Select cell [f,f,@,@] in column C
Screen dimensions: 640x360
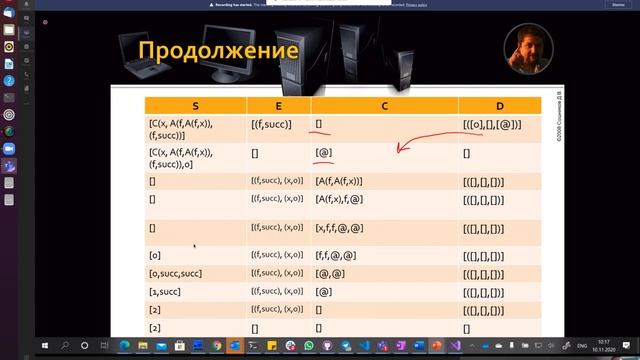(336, 256)
